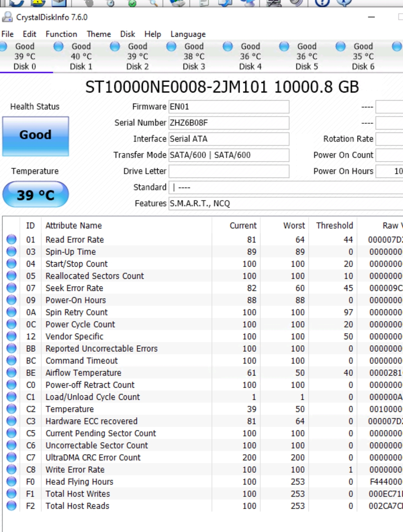Click the Transfer Mode SATA/600 field

point(229,155)
